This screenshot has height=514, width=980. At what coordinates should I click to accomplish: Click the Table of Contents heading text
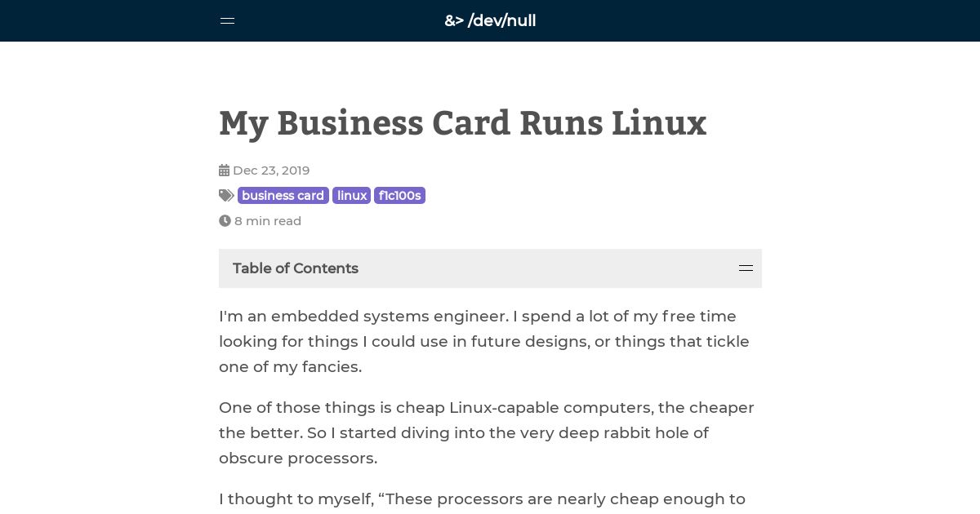[x=296, y=268]
